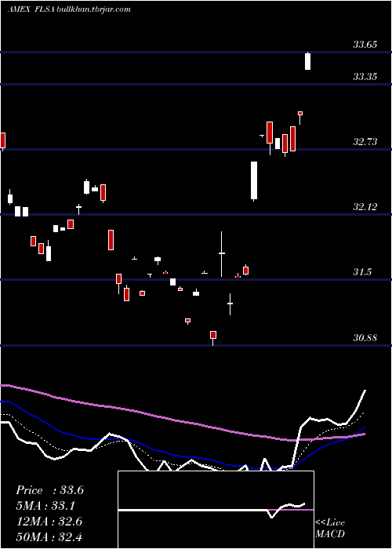The image size is (392, 549).
Task: Click the 33.35 price level label
Action: tap(365, 77)
